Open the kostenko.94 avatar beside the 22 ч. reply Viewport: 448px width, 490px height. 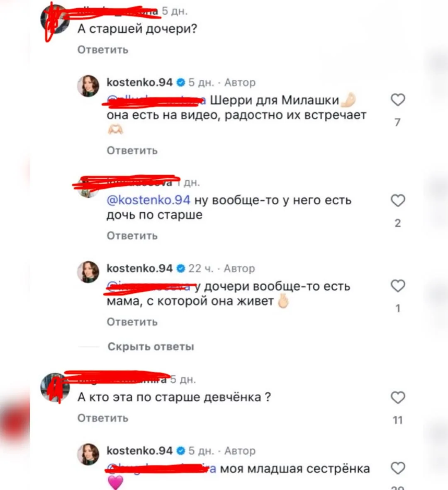(88, 272)
